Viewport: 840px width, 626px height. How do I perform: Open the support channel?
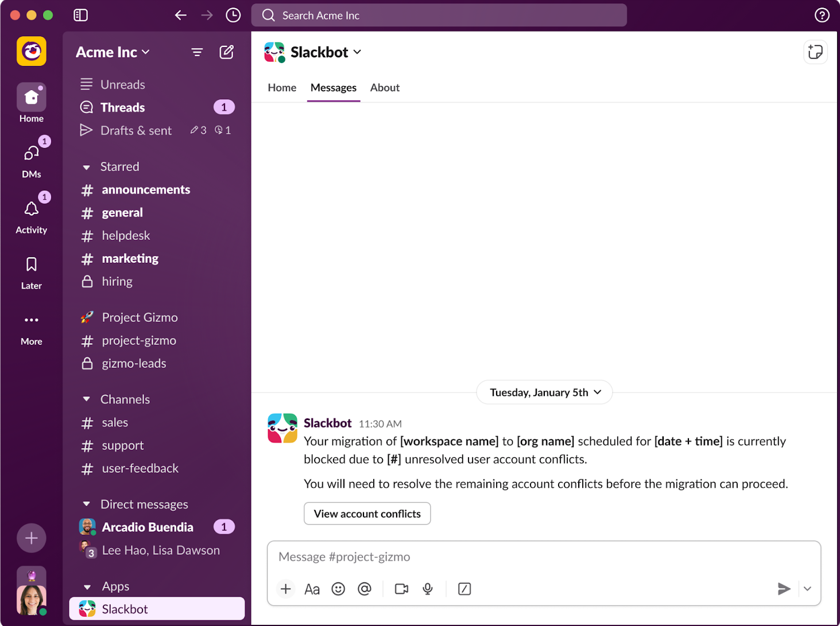(x=157, y=445)
